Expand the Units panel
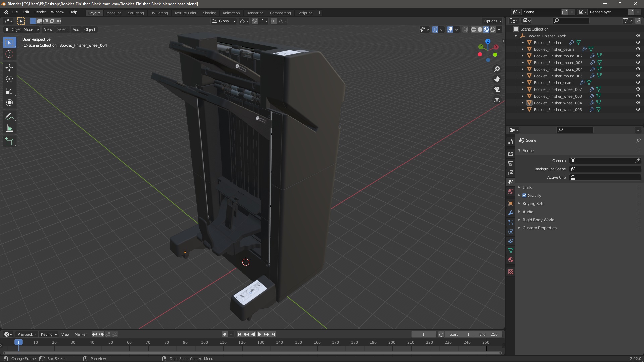Screen dimensions: 644x362 [x=527, y=187]
